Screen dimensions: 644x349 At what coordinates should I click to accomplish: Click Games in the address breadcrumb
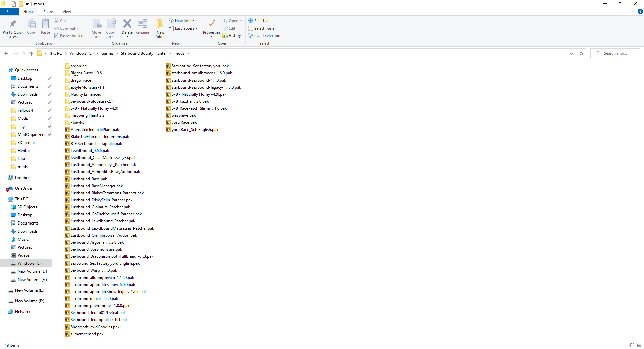click(107, 53)
